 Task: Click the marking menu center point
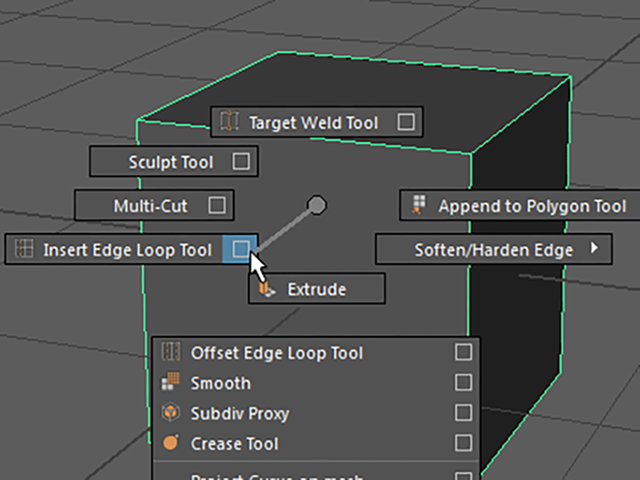coord(317,205)
